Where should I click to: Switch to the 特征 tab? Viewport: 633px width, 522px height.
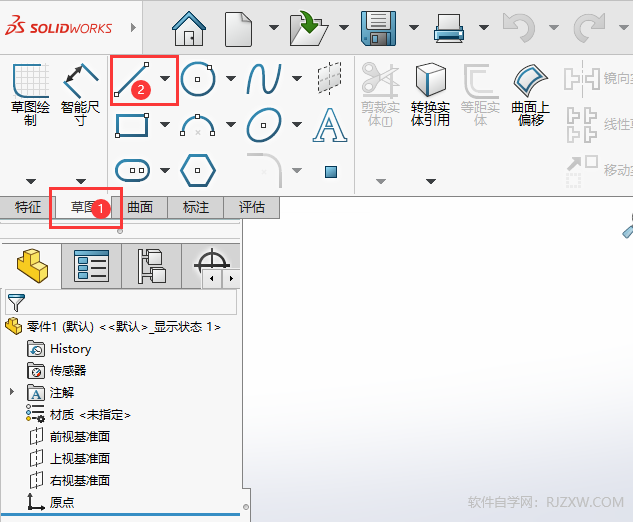[x=27, y=208]
